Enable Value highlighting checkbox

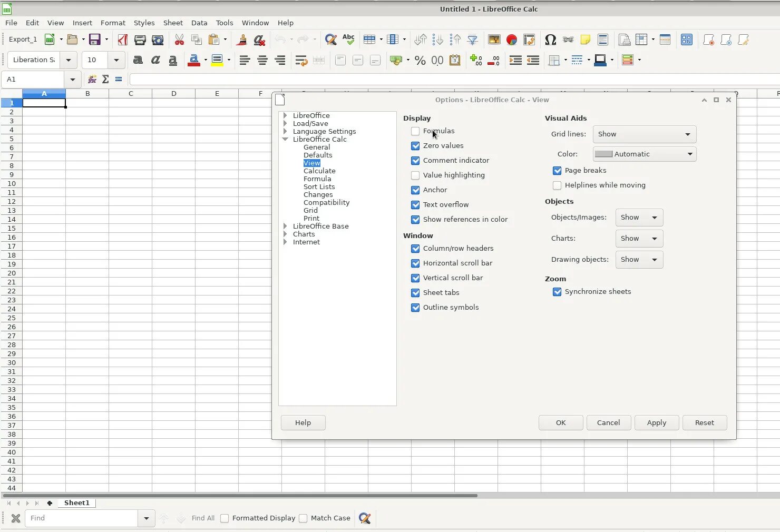click(415, 175)
